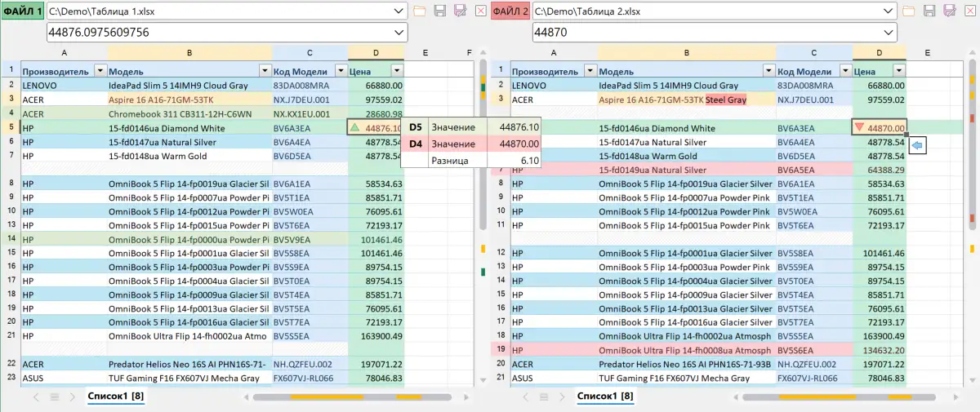Expand File 1 cell value box dropdown
980x412 pixels.
coord(398,33)
